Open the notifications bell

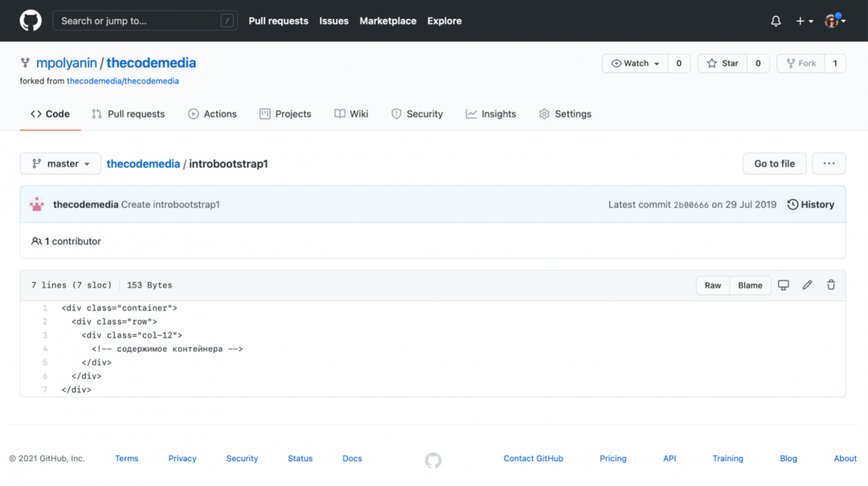coord(776,21)
